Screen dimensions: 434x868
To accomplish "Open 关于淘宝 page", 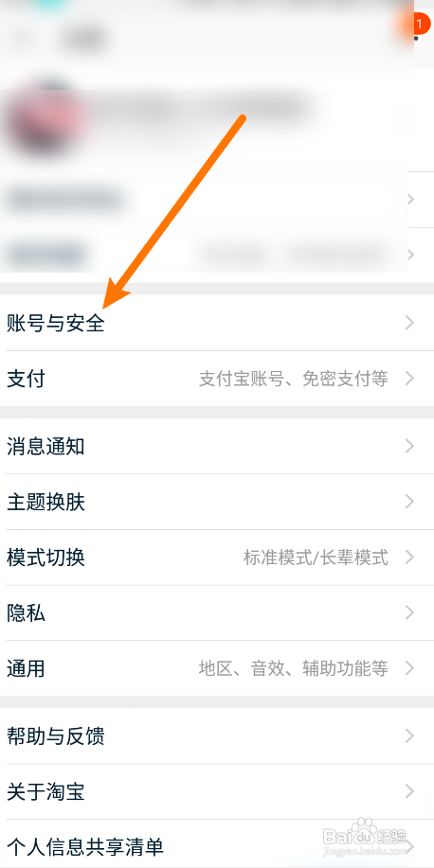I will [217, 792].
